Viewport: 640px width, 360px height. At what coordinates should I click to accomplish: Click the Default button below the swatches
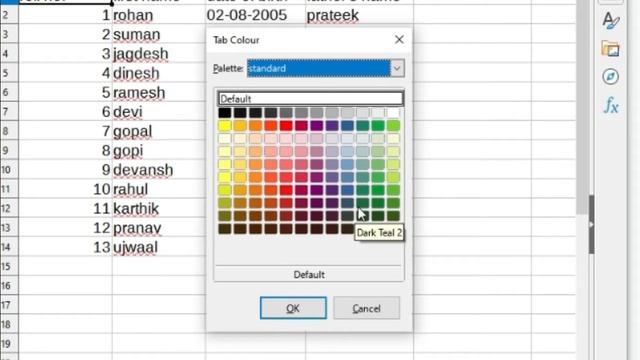309,274
